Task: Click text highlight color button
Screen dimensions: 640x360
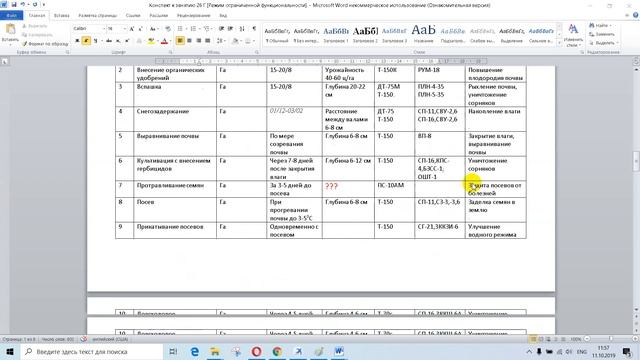Action: point(151,41)
